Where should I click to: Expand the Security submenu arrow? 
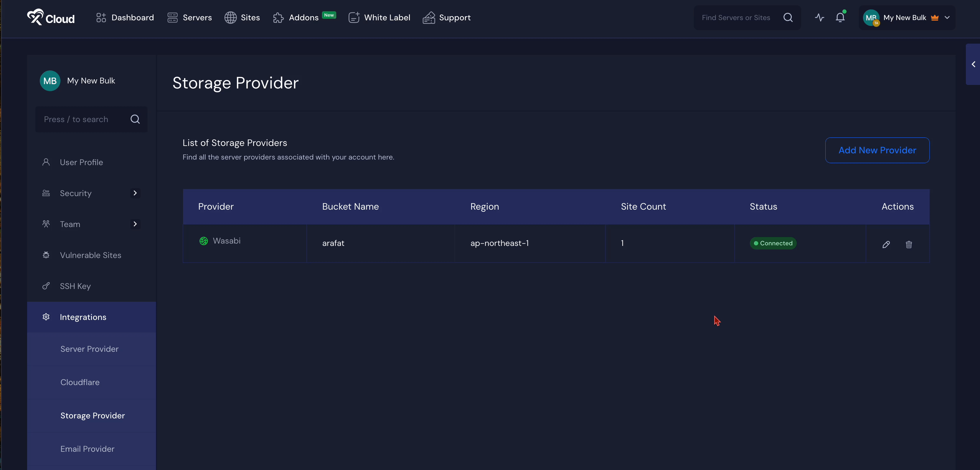tap(135, 193)
